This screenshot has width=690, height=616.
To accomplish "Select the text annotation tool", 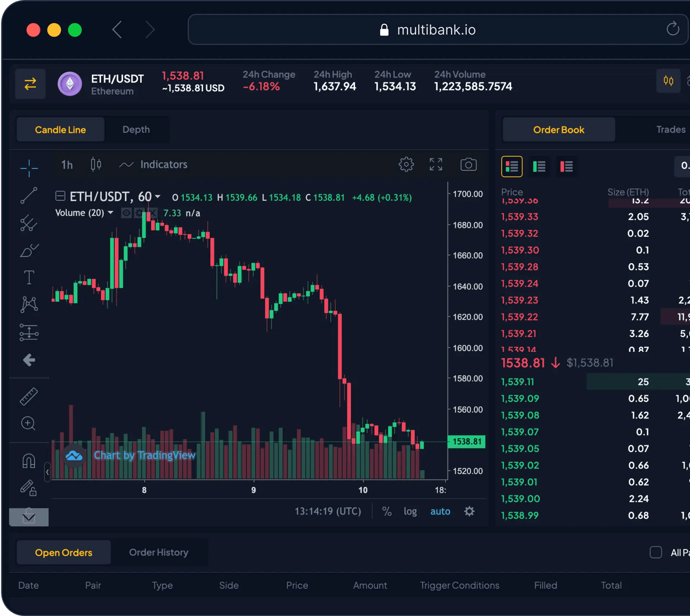I will point(29,277).
